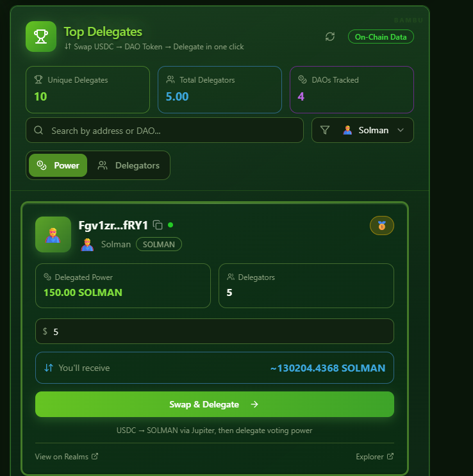Image resolution: width=473 pixels, height=476 pixels.
Task: Click the Solman DAO name label
Action: coord(116,244)
